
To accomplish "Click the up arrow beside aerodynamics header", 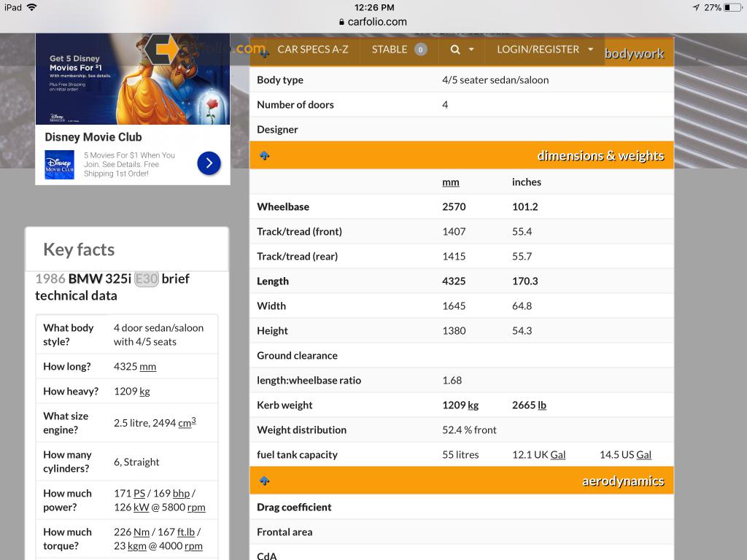I will pos(264,481).
